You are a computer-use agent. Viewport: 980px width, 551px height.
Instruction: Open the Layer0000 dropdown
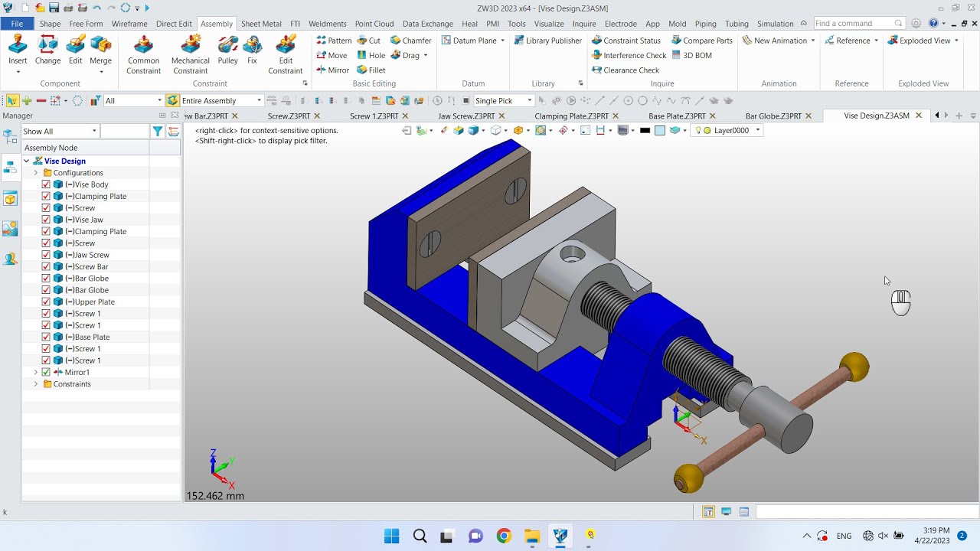click(x=728, y=130)
